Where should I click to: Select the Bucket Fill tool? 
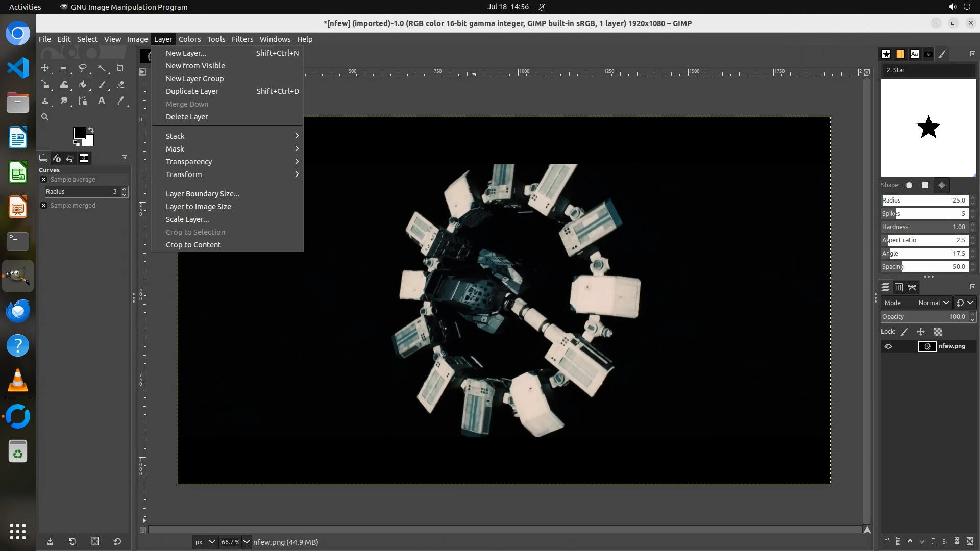pos(83,85)
